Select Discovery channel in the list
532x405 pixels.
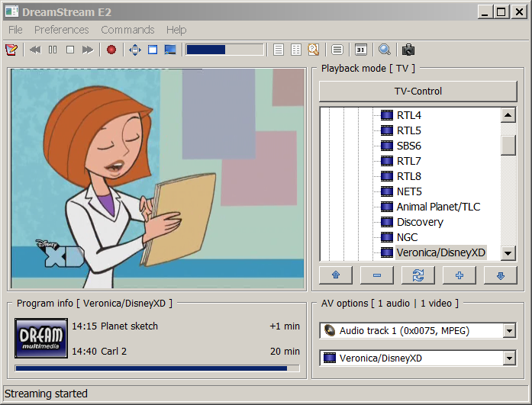420,222
